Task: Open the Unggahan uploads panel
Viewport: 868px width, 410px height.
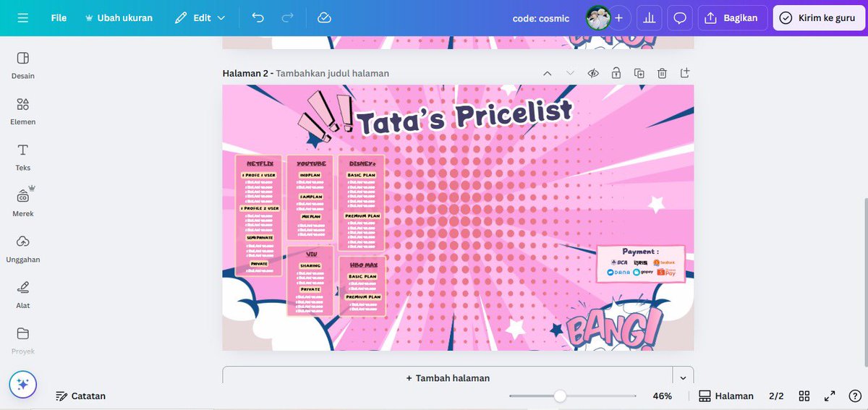Action: click(23, 249)
